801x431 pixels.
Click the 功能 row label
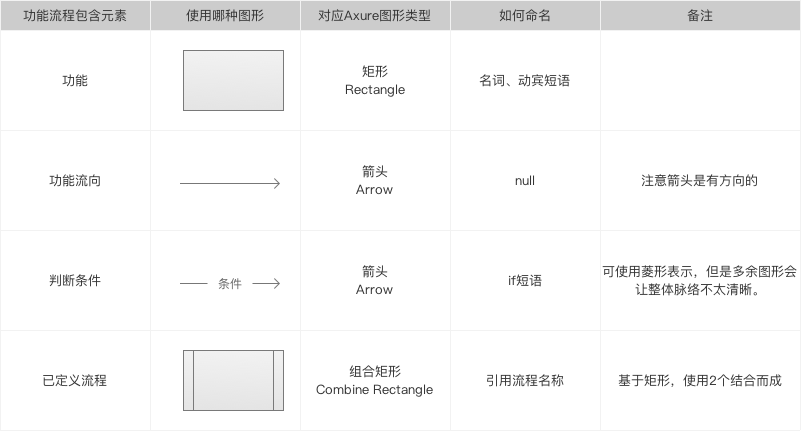75,80
